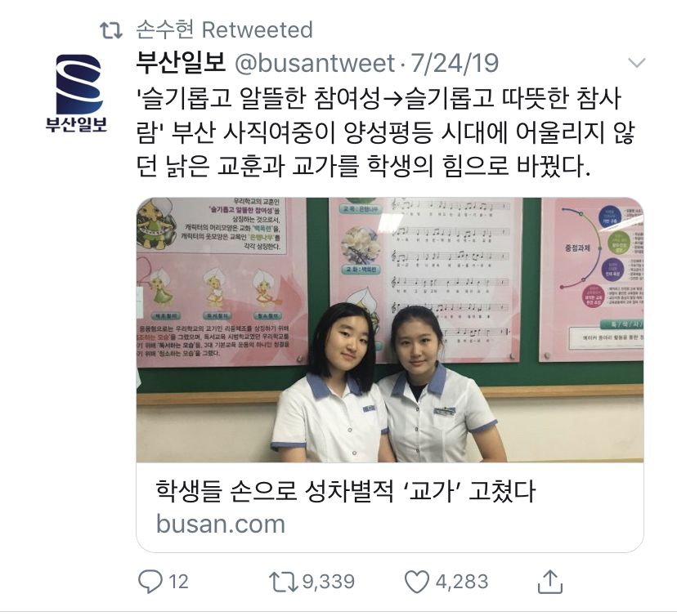Screen dimensions: 677x616
Task: Expand the tweet options chevron
Action: coord(636,63)
